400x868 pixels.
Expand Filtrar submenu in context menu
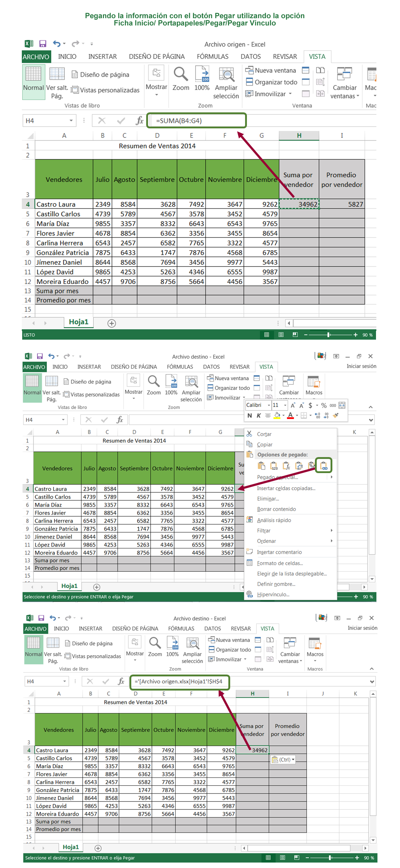pos(291,531)
